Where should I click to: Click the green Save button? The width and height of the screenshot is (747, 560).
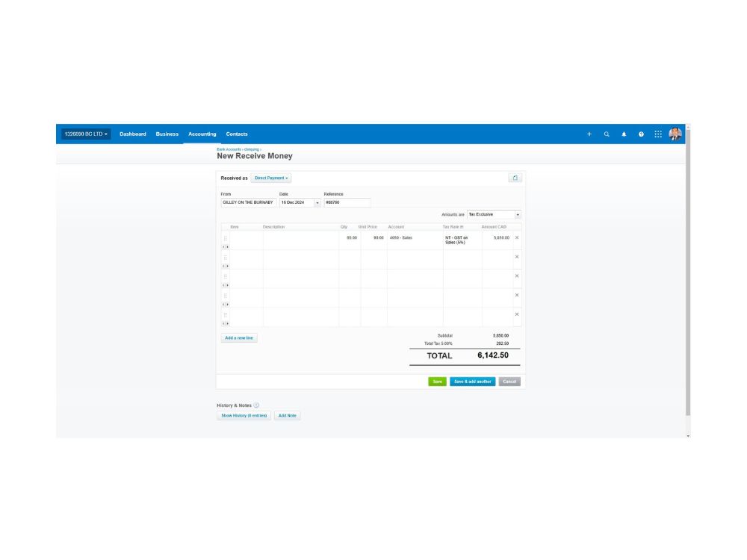(x=437, y=382)
